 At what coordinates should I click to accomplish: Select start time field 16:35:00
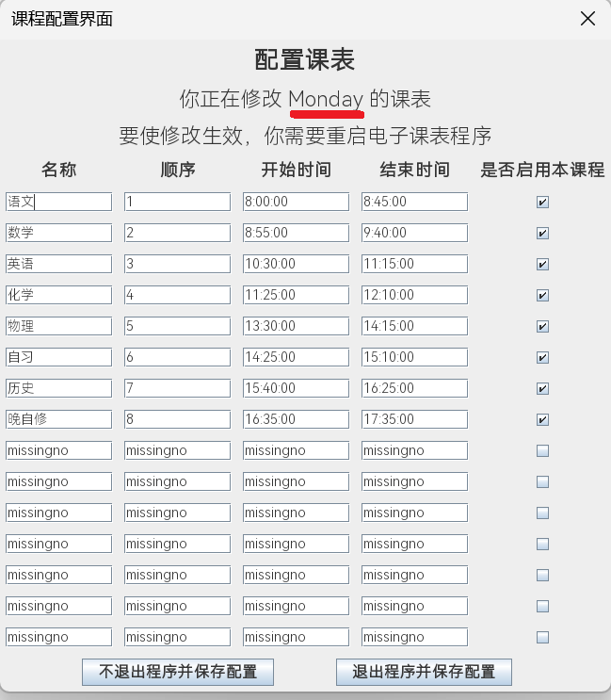tap(297, 419)
